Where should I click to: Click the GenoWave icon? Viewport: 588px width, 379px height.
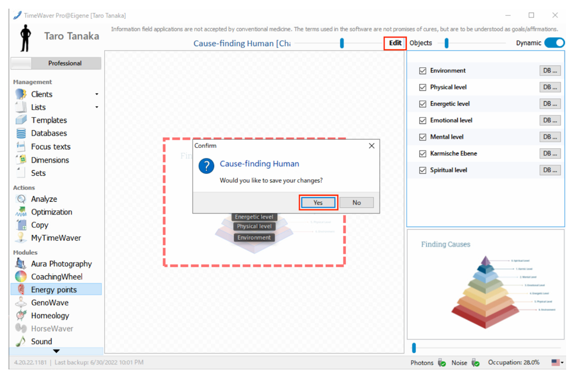(x=21, y=302)
